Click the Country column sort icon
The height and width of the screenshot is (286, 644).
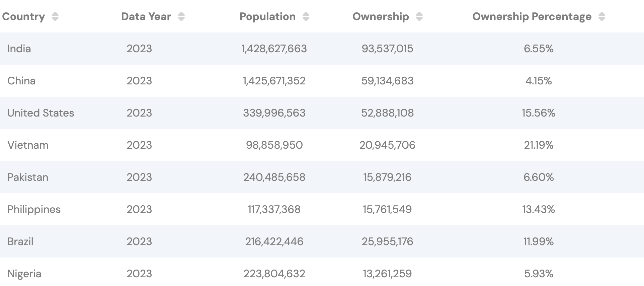[x=55, y=17]
